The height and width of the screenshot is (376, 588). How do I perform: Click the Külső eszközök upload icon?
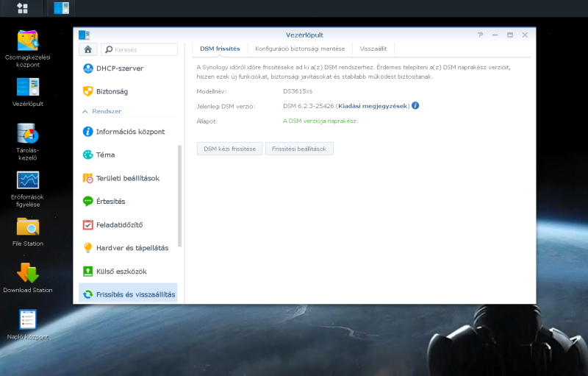click(x=87, y=272)
